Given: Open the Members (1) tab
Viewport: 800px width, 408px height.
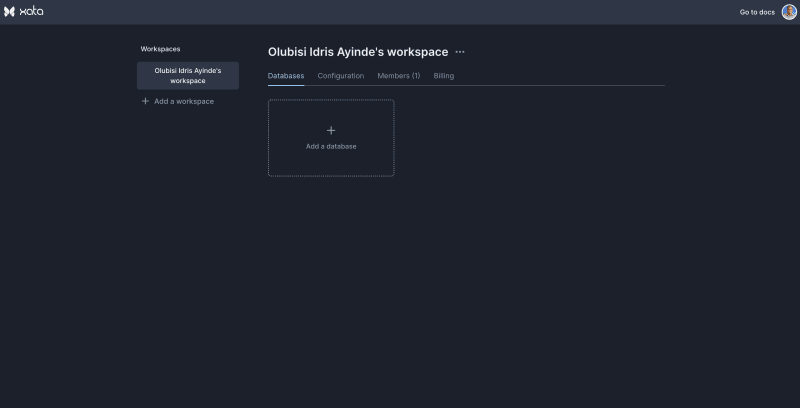Looking at the screenshot, I should tap(398, 75).
